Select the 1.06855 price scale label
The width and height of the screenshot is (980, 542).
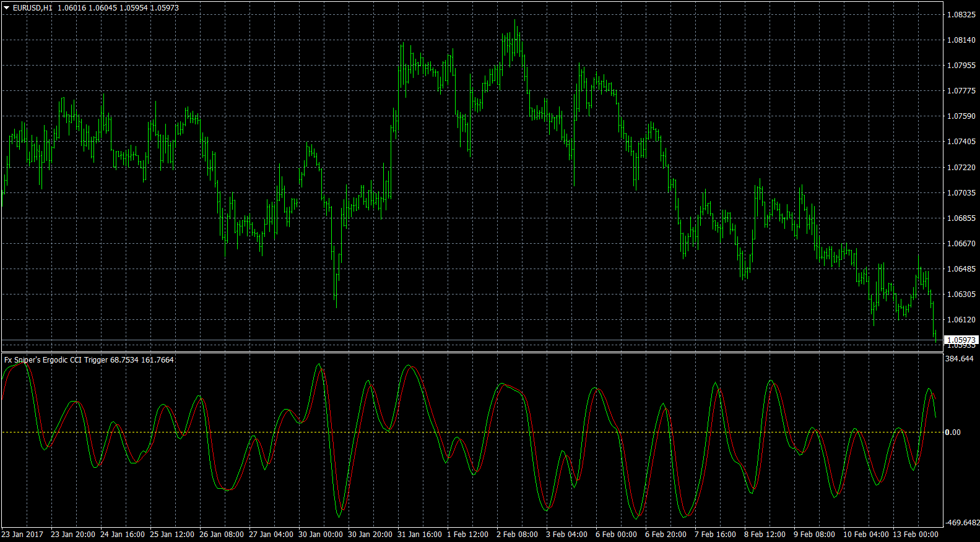961,218
